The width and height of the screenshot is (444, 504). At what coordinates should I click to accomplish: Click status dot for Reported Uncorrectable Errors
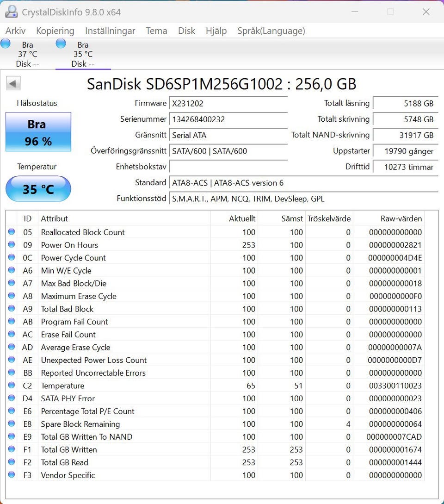click(12, 372)
